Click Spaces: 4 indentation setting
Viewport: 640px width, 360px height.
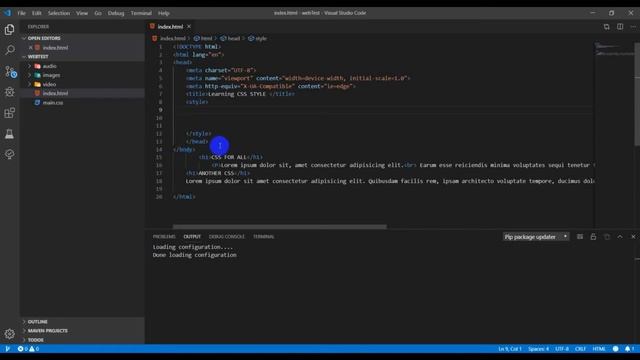point(538,349)
